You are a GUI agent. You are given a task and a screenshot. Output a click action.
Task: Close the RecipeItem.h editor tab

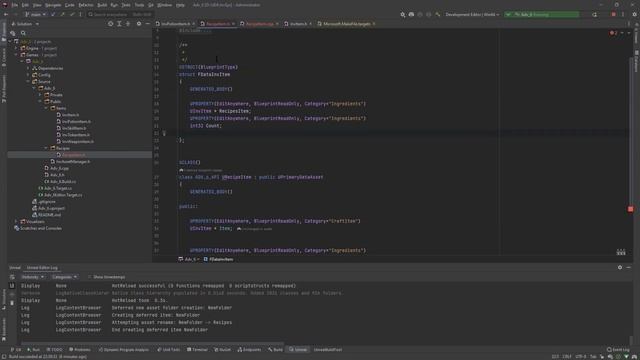click(x=233, y=24)
